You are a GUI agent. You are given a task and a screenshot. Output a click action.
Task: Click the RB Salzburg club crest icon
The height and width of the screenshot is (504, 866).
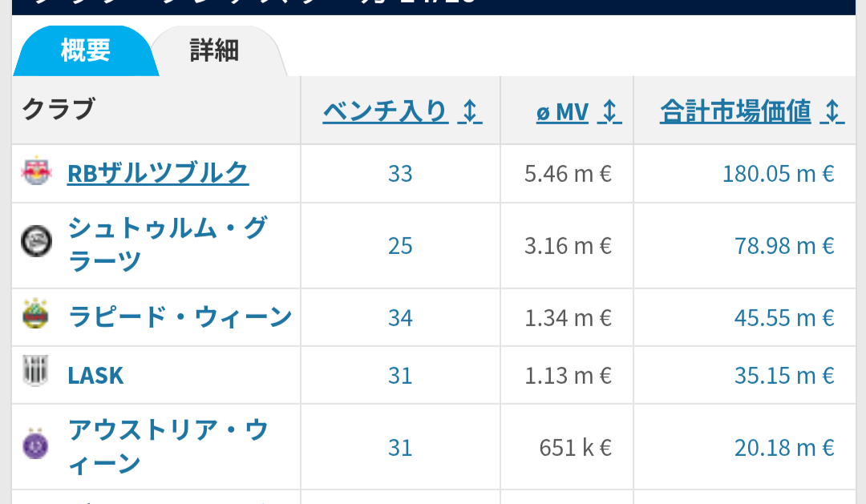pos(36,171)
